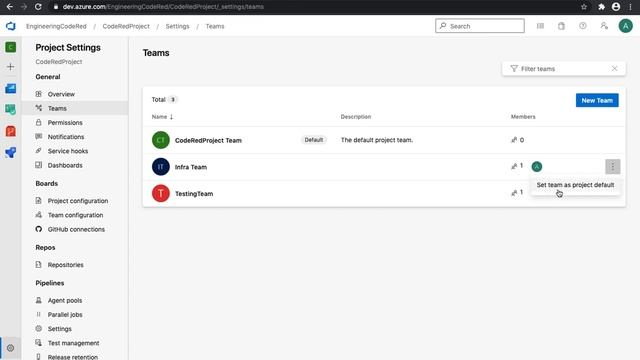
Task: Open the browser three-dot menu
Action: point(631,7)
